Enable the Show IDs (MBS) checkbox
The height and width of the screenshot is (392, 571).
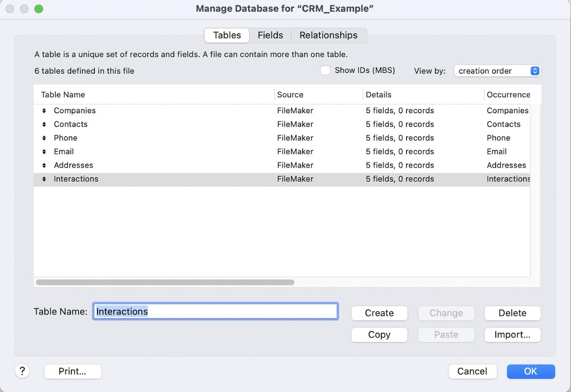coord(325,70)
